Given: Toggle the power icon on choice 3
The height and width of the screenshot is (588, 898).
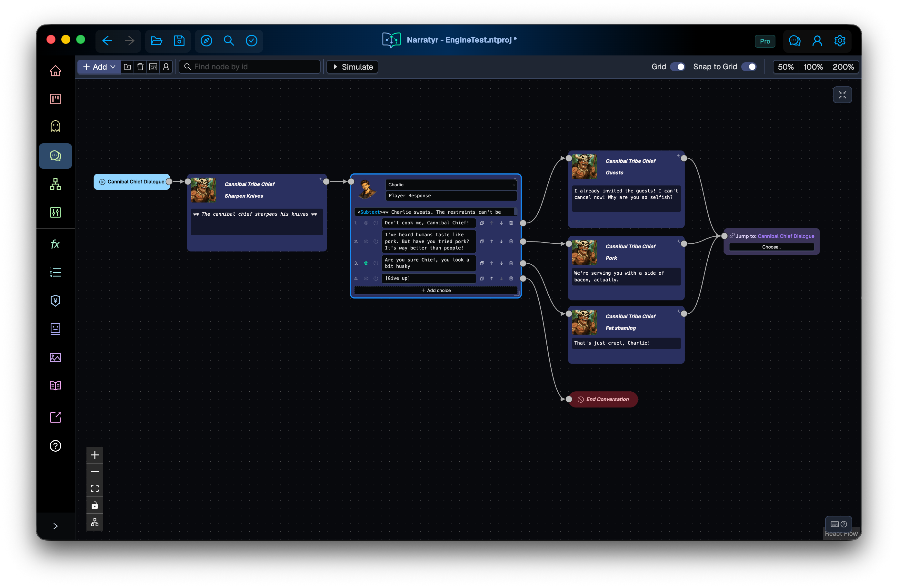Looking at the screenshot, I should [376, 263].
